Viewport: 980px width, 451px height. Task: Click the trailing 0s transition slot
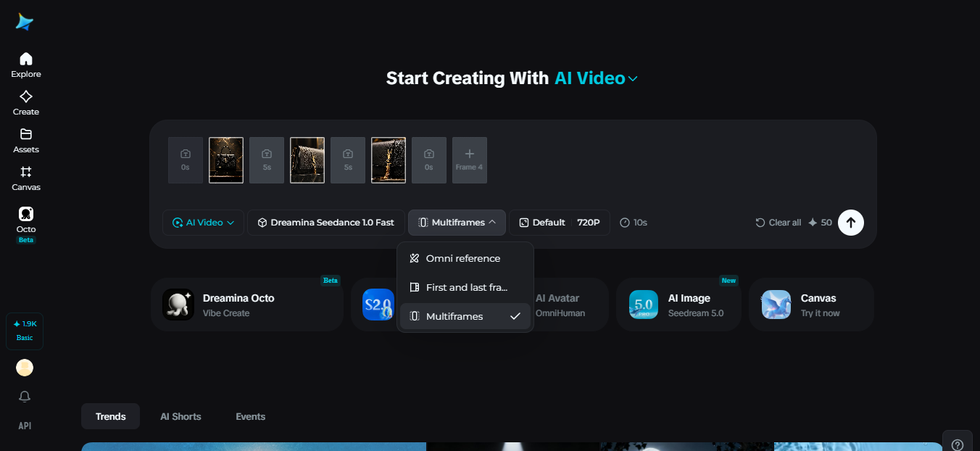tap(429, 160)
